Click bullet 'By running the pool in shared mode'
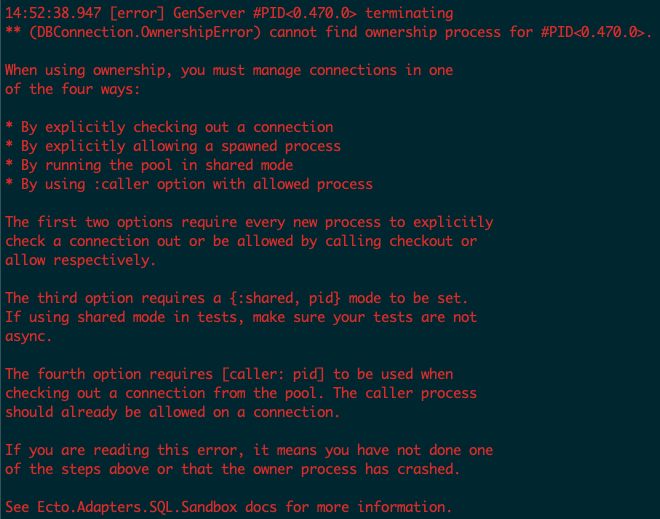Viewport: 660px width, 519px height. coord(149,165)
